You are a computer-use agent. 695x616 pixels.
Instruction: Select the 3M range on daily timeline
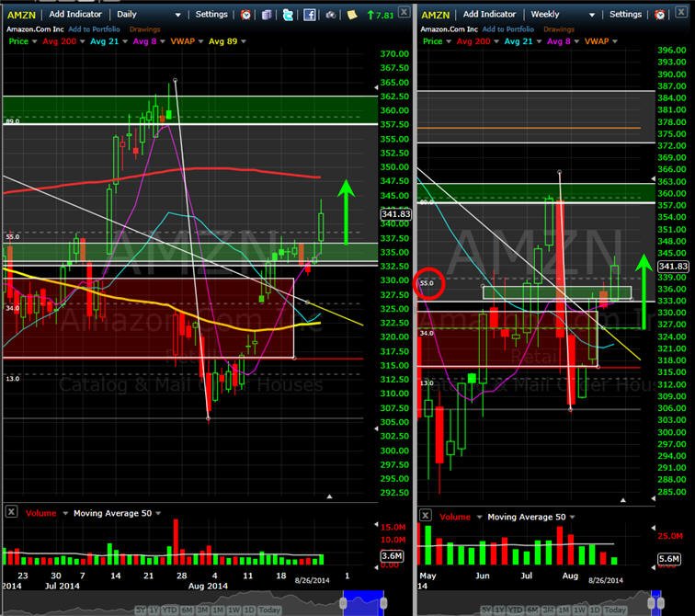pos(202,610)
